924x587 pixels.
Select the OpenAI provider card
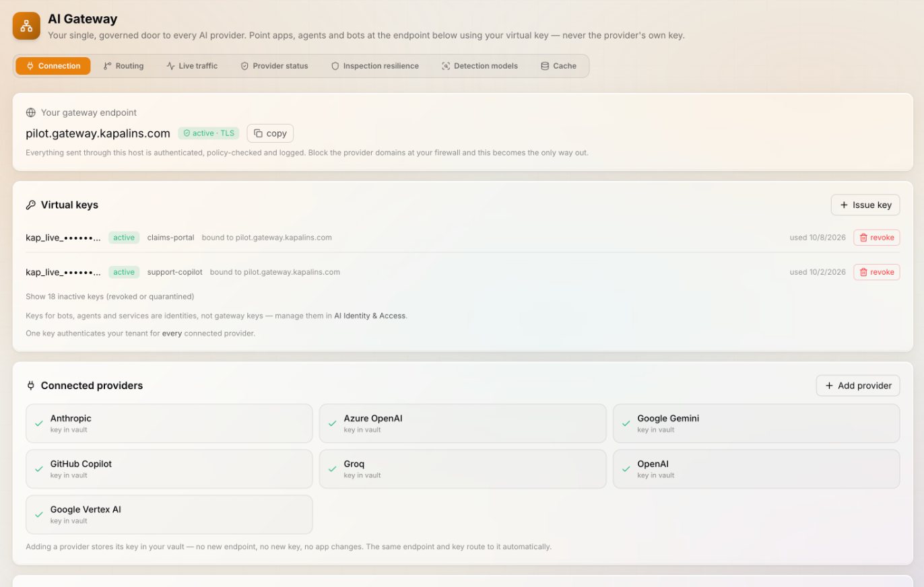pos(756,469)
